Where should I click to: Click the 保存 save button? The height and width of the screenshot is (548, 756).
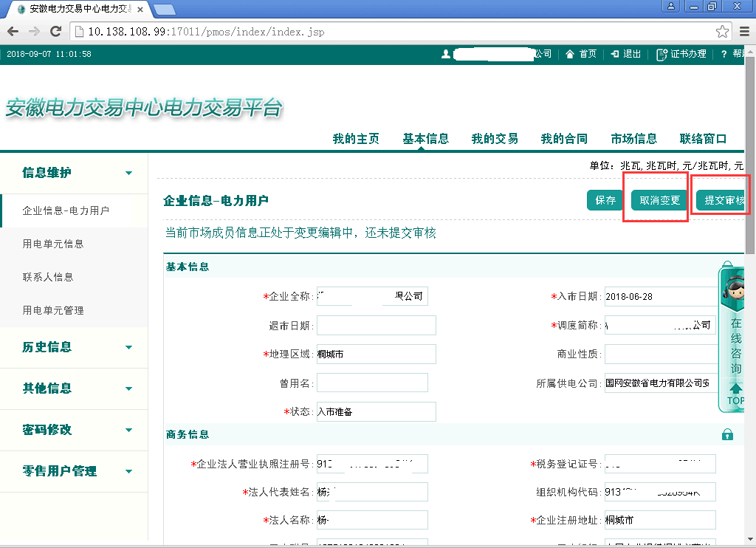pyautogui.click(x=605, y=200)
